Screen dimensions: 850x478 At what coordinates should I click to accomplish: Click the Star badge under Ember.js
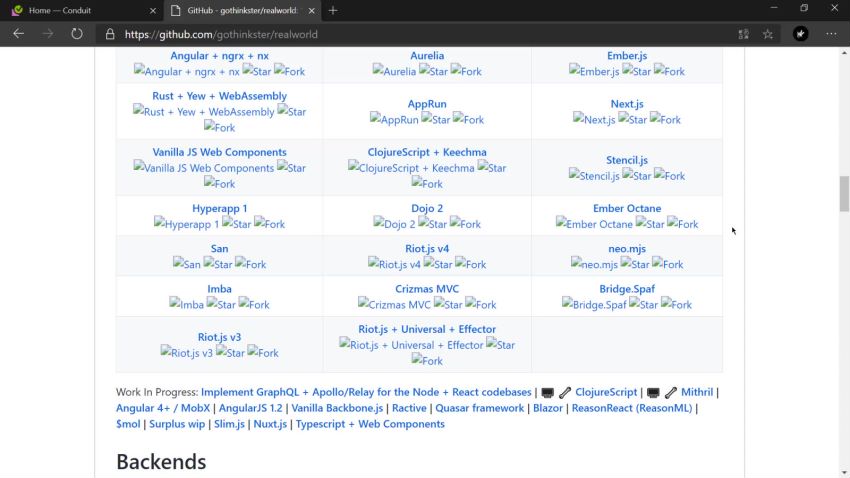click(636, 71)
